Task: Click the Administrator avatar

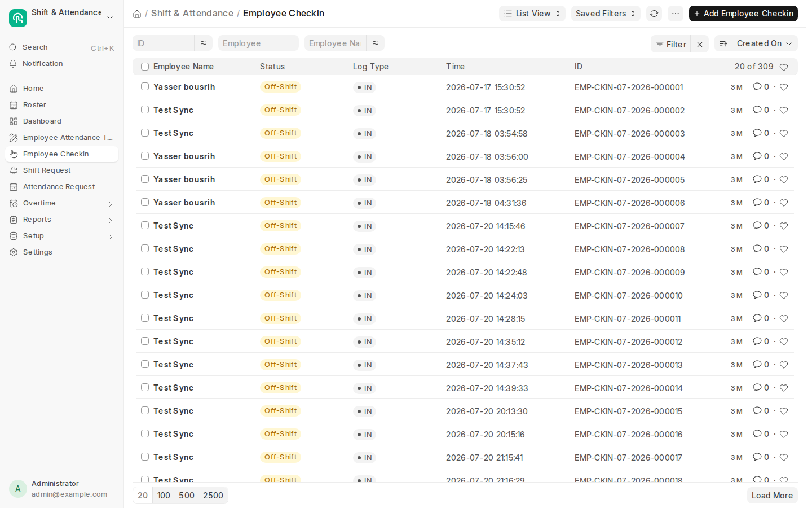Action: click(18, 489)
